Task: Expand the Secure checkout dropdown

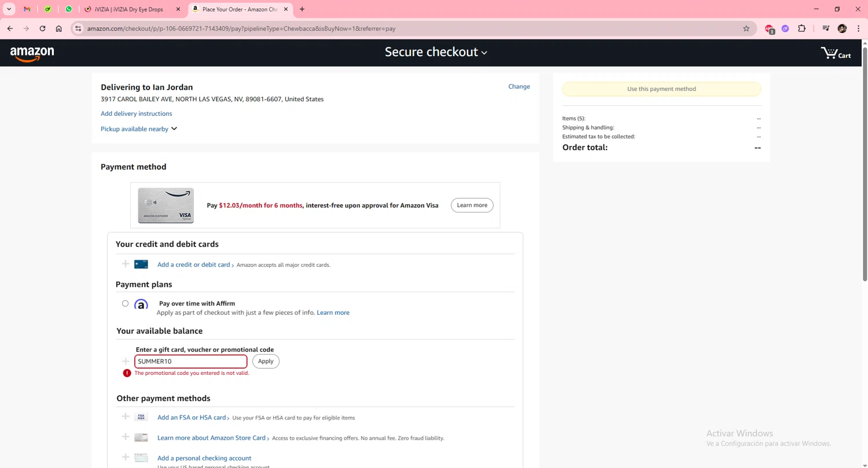Action: (436, 52)
